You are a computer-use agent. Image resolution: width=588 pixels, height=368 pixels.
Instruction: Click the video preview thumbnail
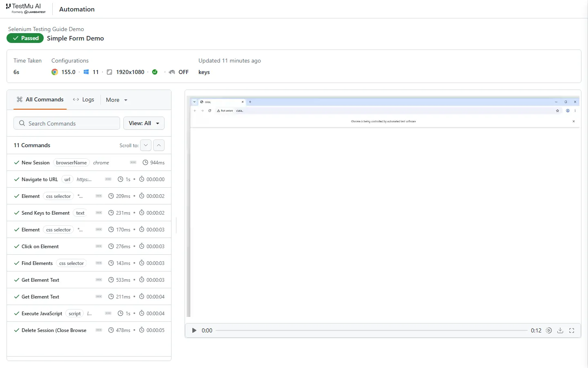(x=383, y=206)
